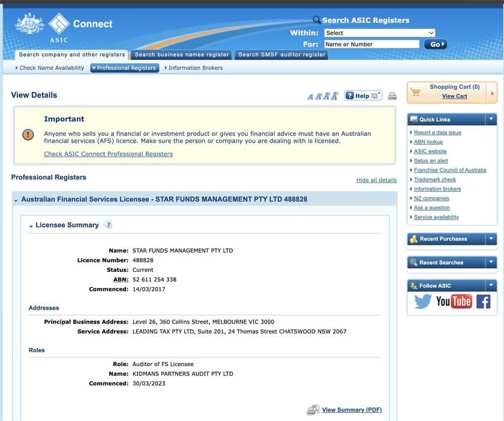
Task: Click the Quick Links panel icon
Action: (414, 120)
